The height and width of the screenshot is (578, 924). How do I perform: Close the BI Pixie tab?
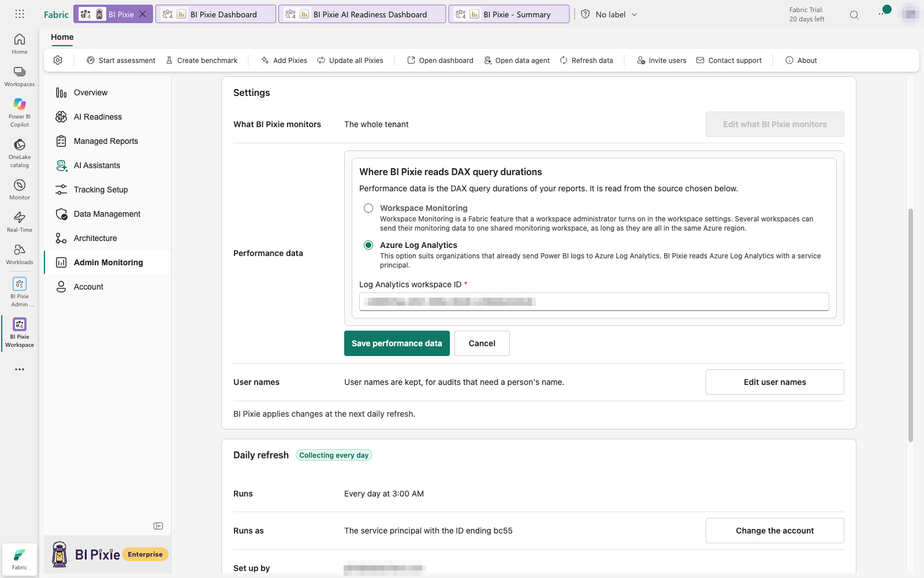click(143, 14)
